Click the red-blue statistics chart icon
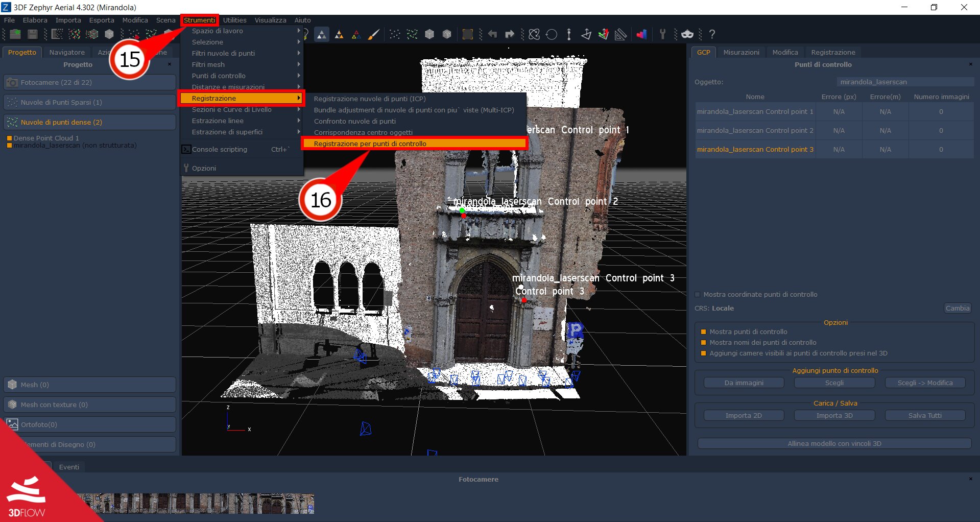Image resolution: width=980 pixels, height=522 pixels. 642,34
